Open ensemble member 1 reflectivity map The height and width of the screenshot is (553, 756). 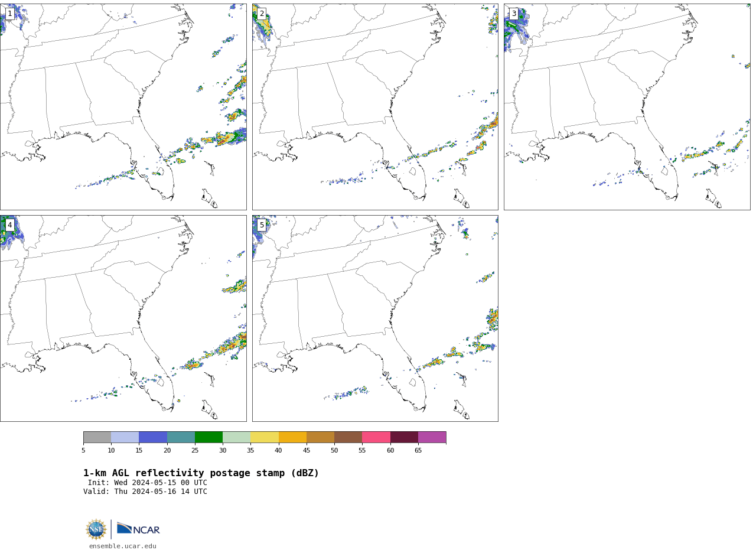pos(123,107)
